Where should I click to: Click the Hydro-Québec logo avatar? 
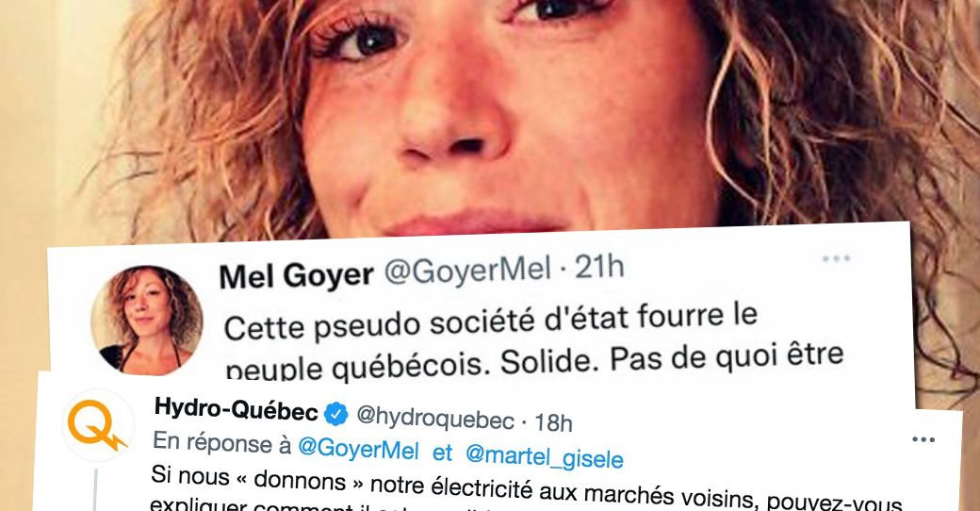tap(97, 425)
